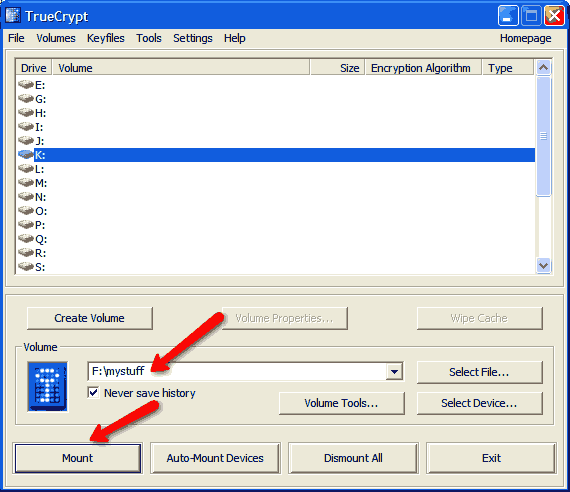Open the volume path dropdown arrow
Image resolution: width=570 pixels, height=492 pixels.
click(x=394, y=372)
